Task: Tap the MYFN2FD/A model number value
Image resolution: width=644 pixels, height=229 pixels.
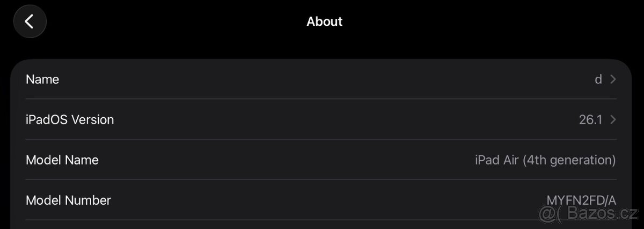Action: pyautogui.click(x=581, y=201)
